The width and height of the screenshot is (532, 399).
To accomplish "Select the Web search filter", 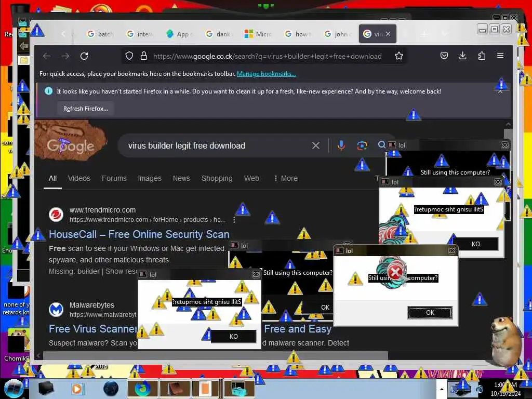I will point(251,178).
